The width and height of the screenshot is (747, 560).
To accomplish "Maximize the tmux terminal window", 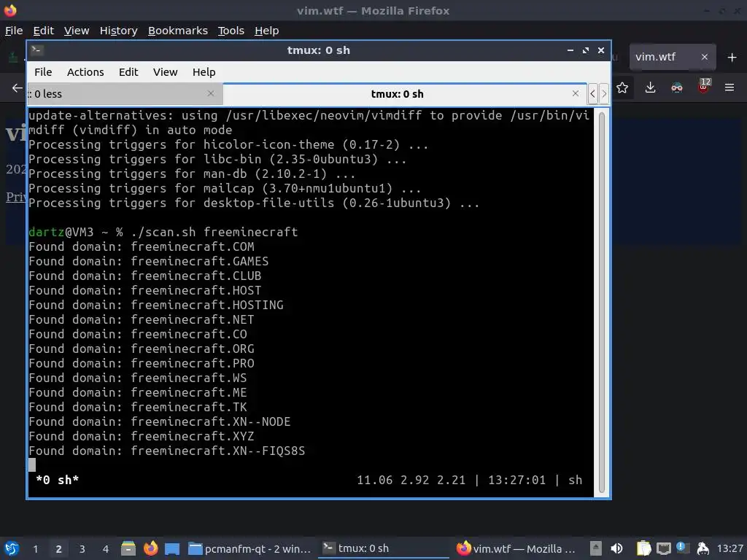I will (x=586, y=50).
